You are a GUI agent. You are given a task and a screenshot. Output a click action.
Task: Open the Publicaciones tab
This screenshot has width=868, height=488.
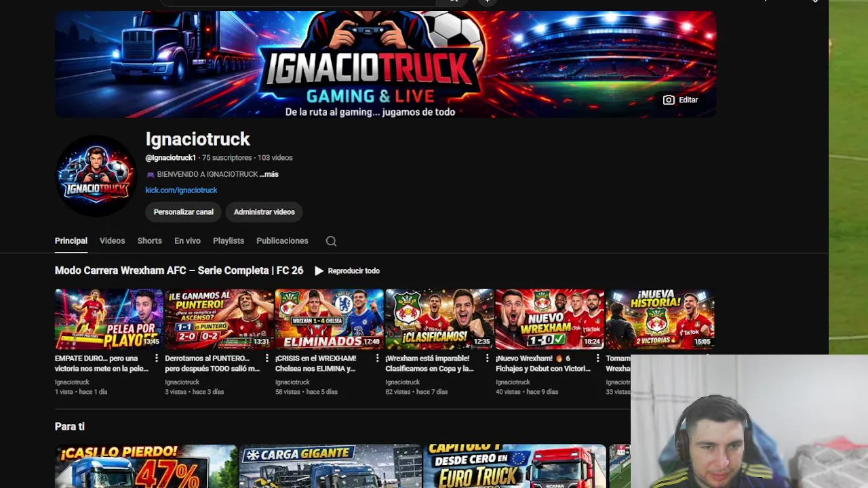click(282, 241)
